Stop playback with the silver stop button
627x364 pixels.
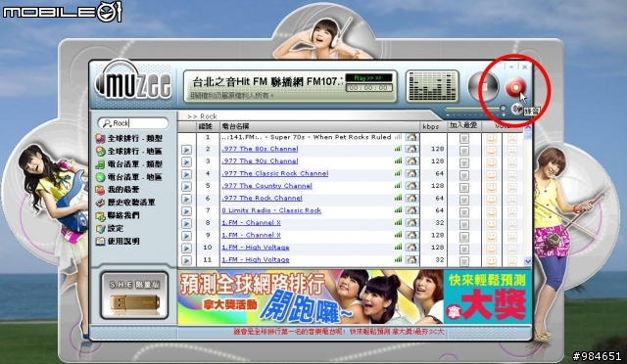point(483,86)
